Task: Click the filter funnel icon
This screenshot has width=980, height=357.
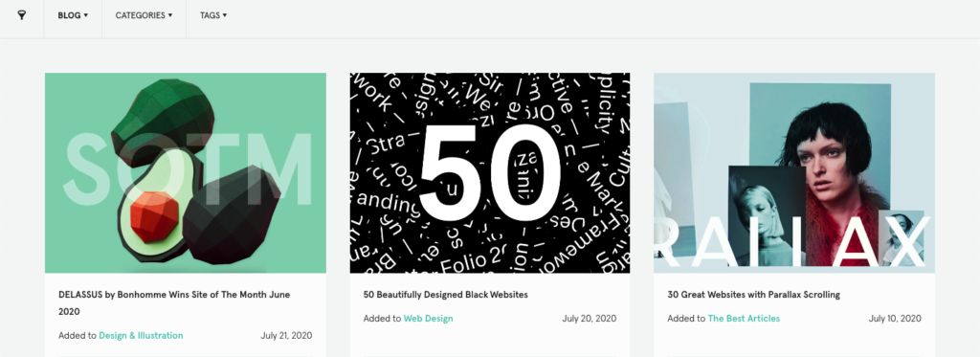Action: [x=22, y=15]
